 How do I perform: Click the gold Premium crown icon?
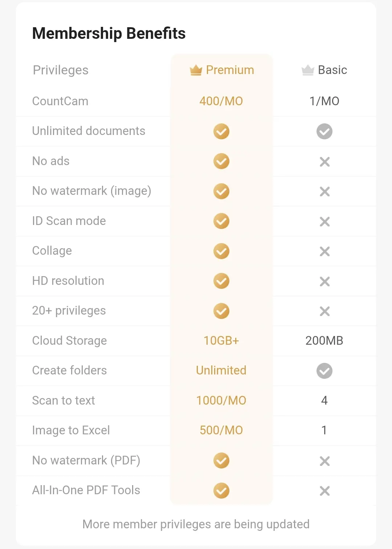tap(196, 70)
